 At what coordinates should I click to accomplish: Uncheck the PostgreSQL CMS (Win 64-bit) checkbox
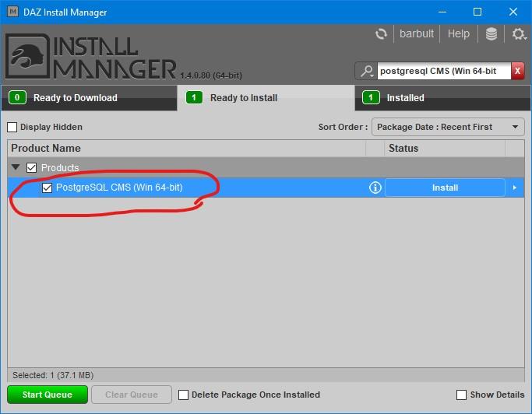point(48,188)
